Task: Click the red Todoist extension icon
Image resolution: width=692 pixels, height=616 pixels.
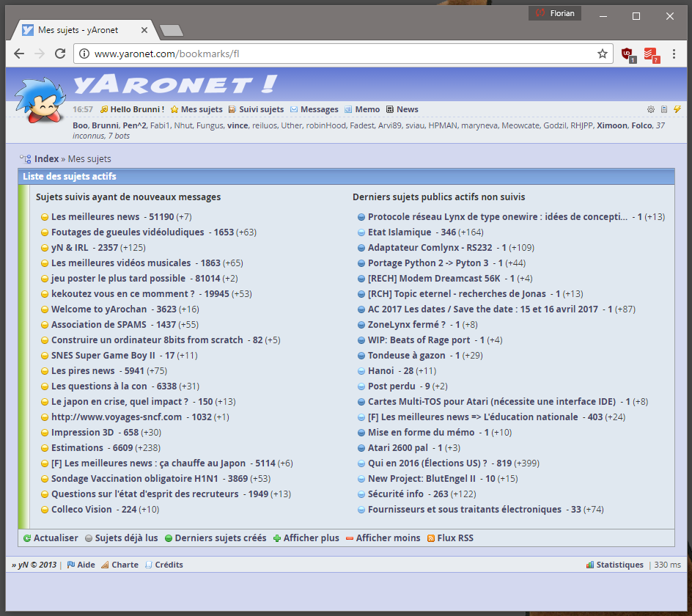Action: pos(651,54)
